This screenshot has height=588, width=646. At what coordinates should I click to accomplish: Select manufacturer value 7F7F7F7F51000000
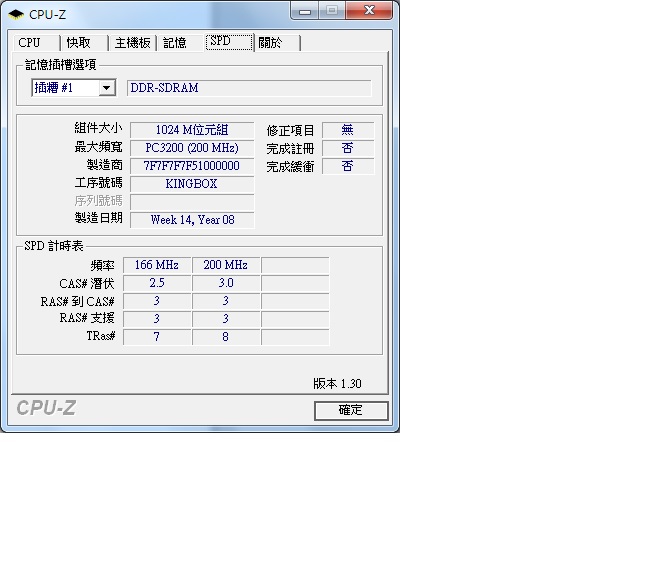tap(192, 166)
